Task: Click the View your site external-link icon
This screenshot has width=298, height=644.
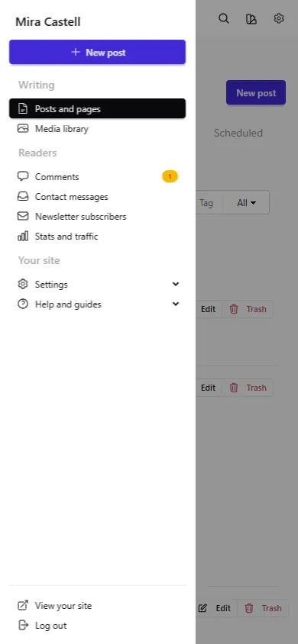Action: point(23,605)
